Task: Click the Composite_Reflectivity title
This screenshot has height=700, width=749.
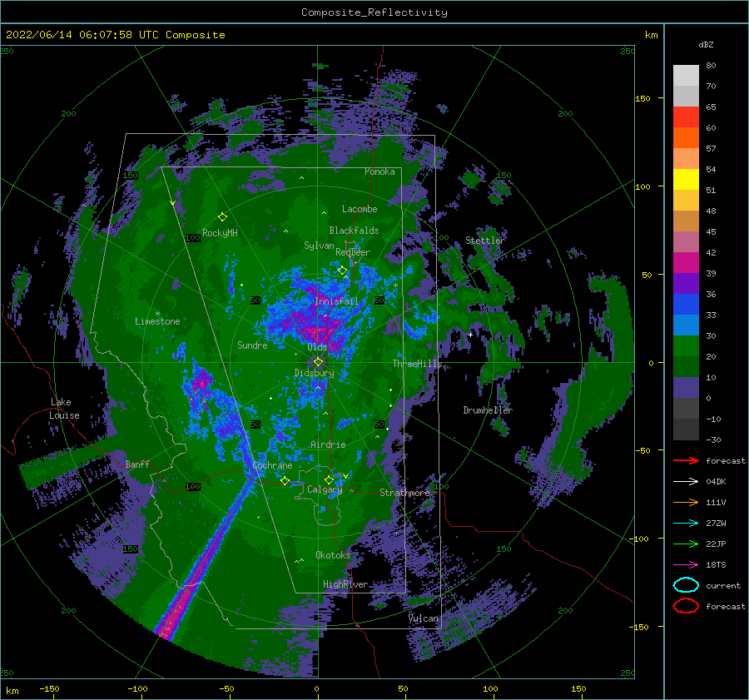Action: (x=374, y=12)
